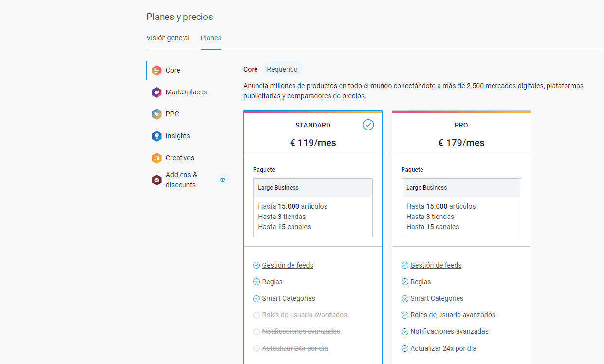
Task: Click the selected checkmark on the STANDARD plan
Action: pyautogui.click(x=368, y=125)
